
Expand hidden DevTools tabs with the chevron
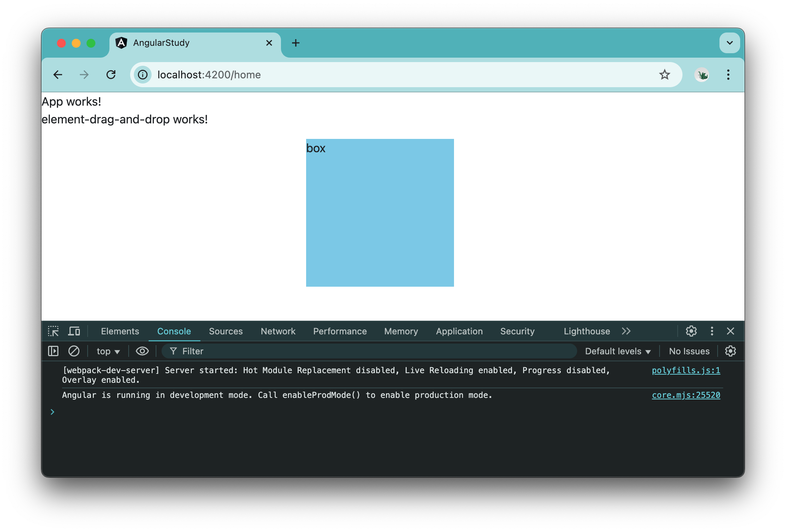626,331
